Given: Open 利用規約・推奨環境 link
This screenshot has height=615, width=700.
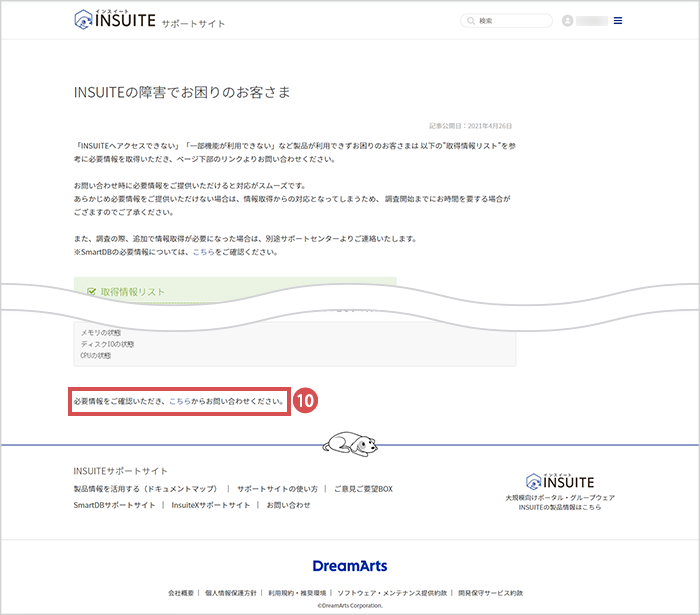Looking at the screenshot, I should [297, 593].
